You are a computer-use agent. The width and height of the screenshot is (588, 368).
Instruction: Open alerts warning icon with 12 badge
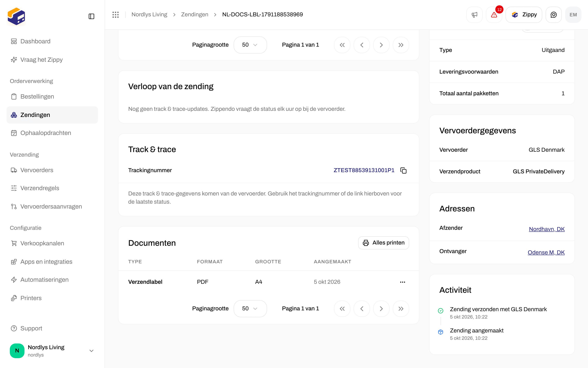(x=494, y=15)
